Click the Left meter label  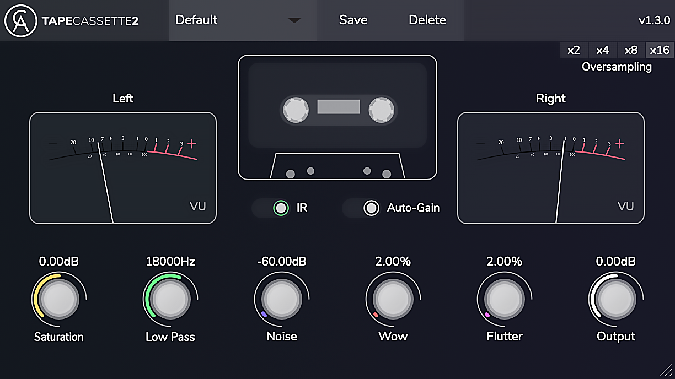tap(123, 98)
